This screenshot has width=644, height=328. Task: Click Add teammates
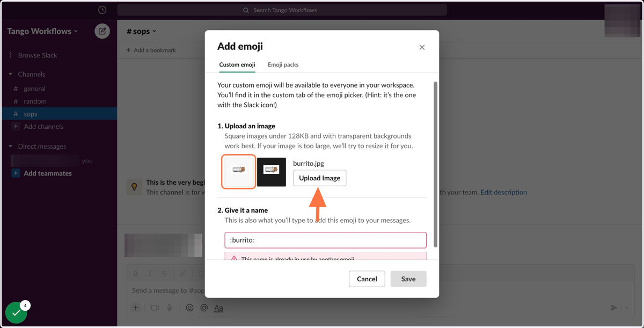click(x=48, y=173)
